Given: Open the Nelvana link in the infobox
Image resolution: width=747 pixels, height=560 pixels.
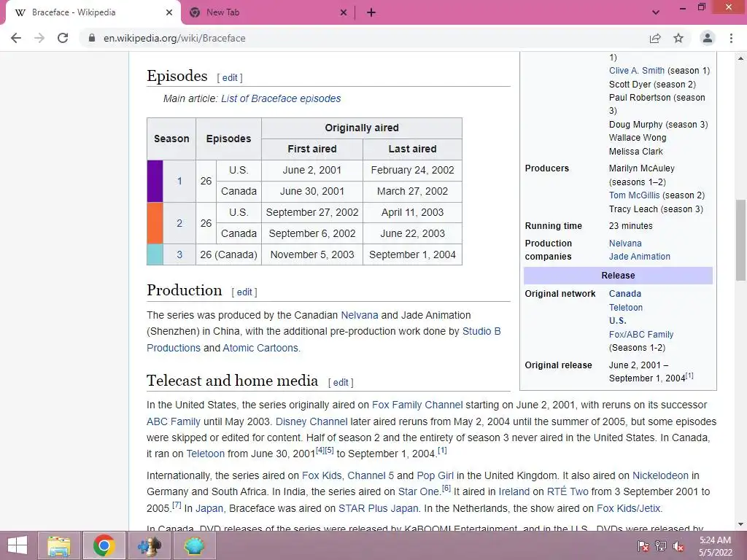Looking at the screenshot, I should tap(625, 244).
